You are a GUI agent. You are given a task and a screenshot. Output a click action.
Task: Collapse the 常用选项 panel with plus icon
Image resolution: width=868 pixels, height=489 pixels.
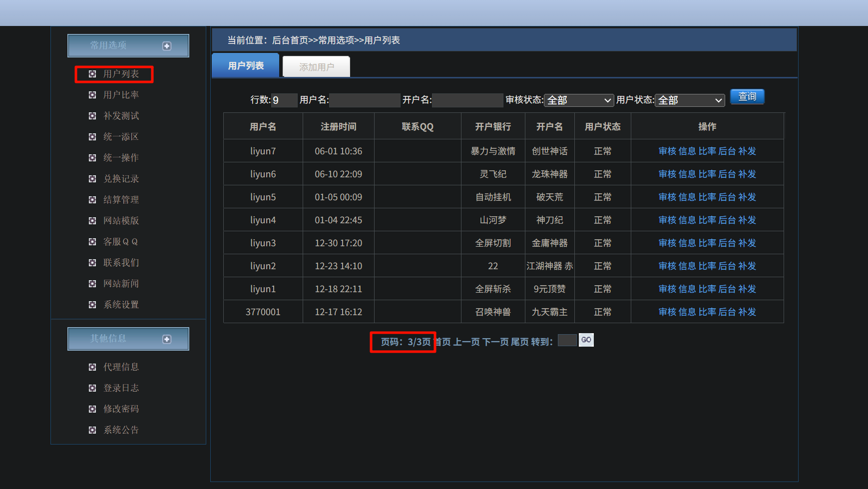coord(167,46)
